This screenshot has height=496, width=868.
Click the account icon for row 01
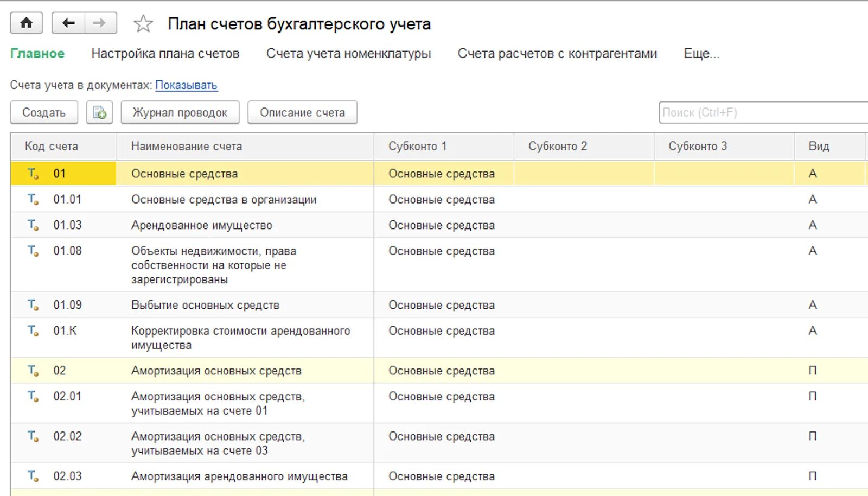pyautogui.click(x=33, y=174)
